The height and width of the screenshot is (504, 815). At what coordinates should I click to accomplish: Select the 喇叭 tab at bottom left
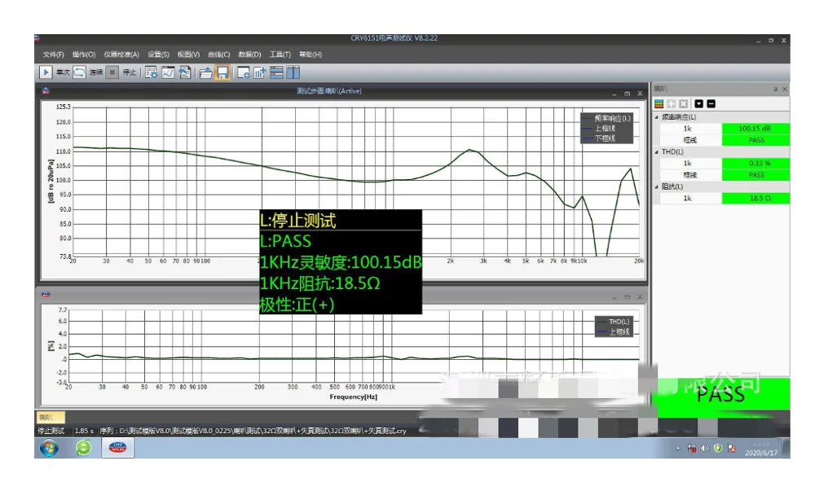pyautogui.click(x=50, y=418)
